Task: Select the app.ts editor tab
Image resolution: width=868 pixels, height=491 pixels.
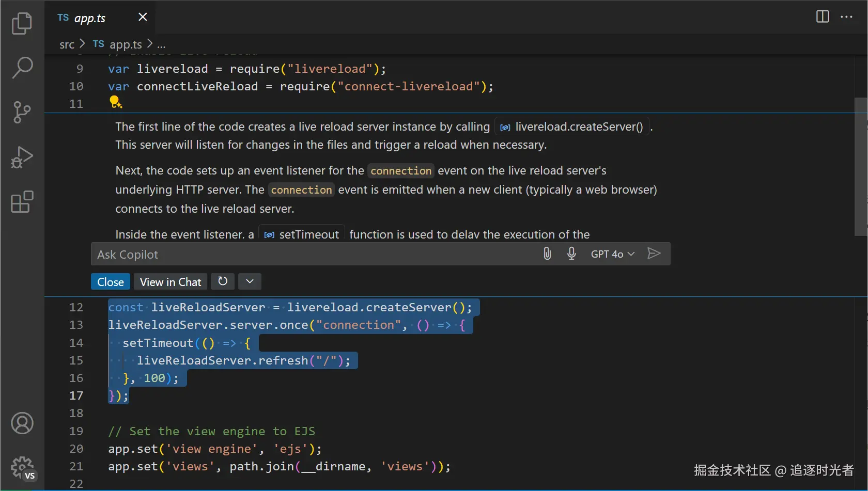Action: pos(89,18)
